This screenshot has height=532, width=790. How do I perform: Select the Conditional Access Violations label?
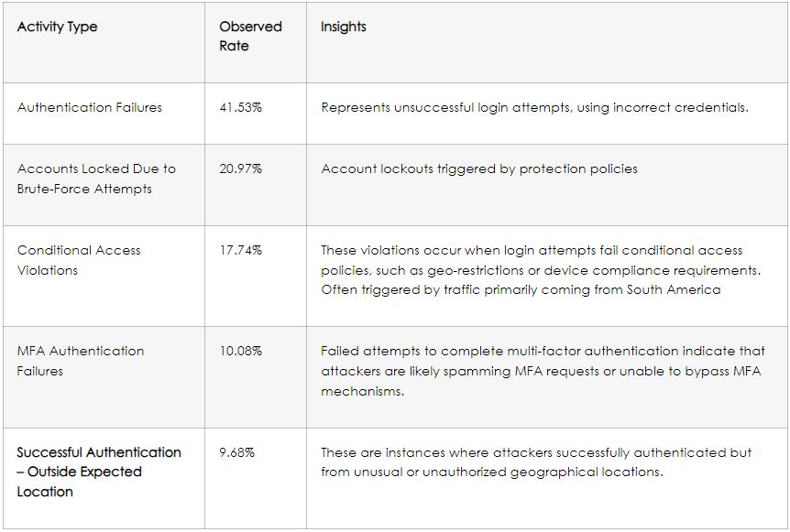[79, 260]
